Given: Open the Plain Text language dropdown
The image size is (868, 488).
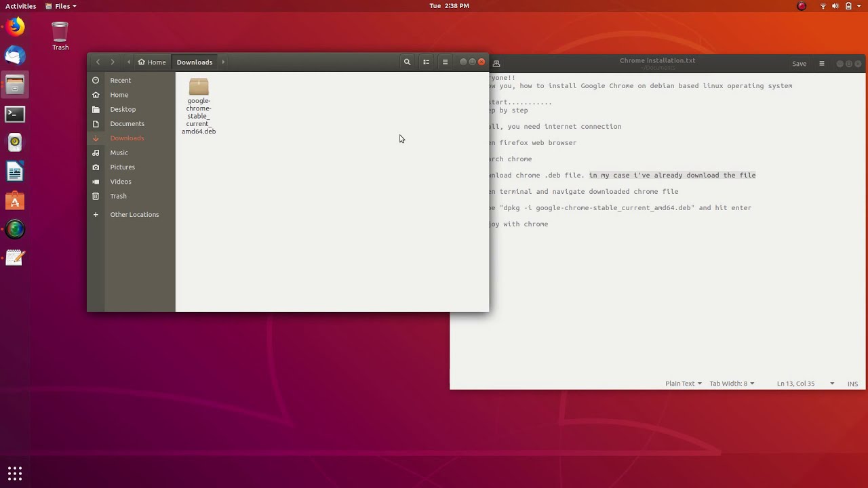Looking at the screenshot, I should (684, 384).
